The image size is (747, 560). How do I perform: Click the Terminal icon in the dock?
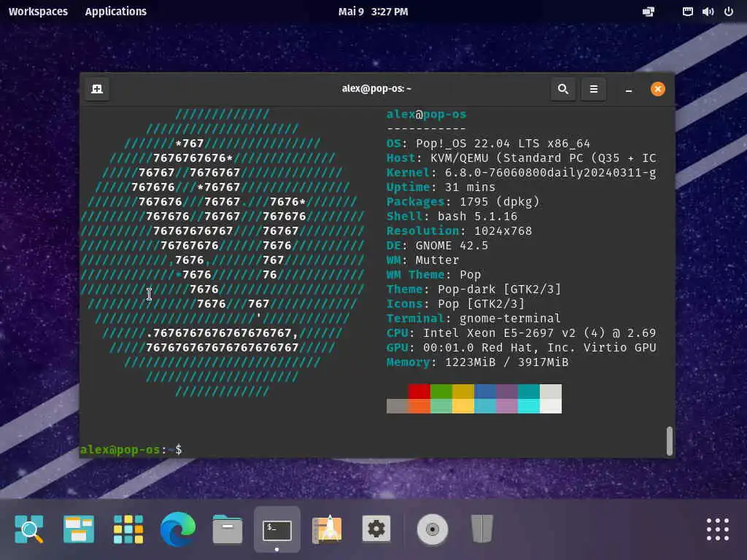click(276, 530)
